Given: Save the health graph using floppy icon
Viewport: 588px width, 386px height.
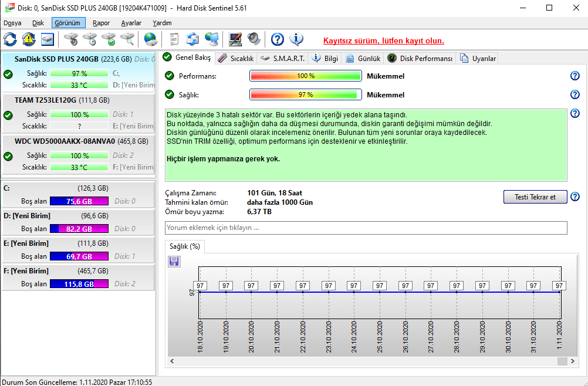Looking at the screenshot, I should tap(174, 261).
